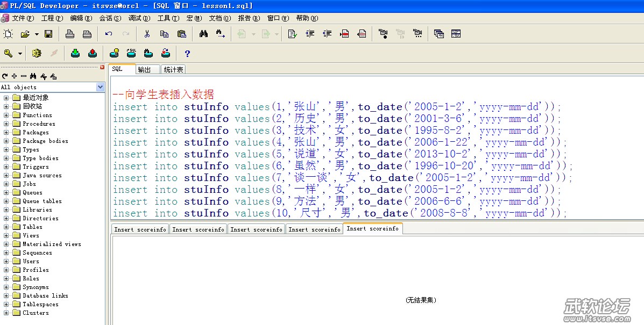
Task: Open the All objects filter dropdown
Action: tap(100, 87)
